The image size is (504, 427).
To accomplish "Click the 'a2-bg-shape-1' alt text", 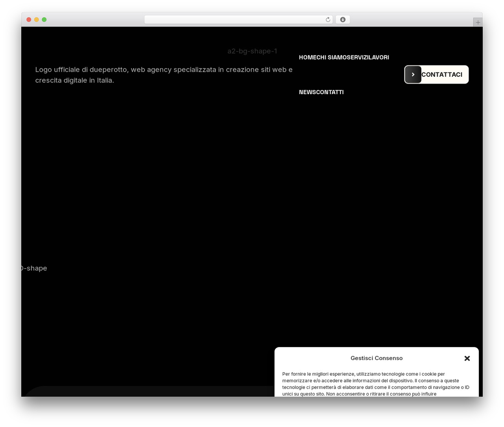I will pos(252,51).
